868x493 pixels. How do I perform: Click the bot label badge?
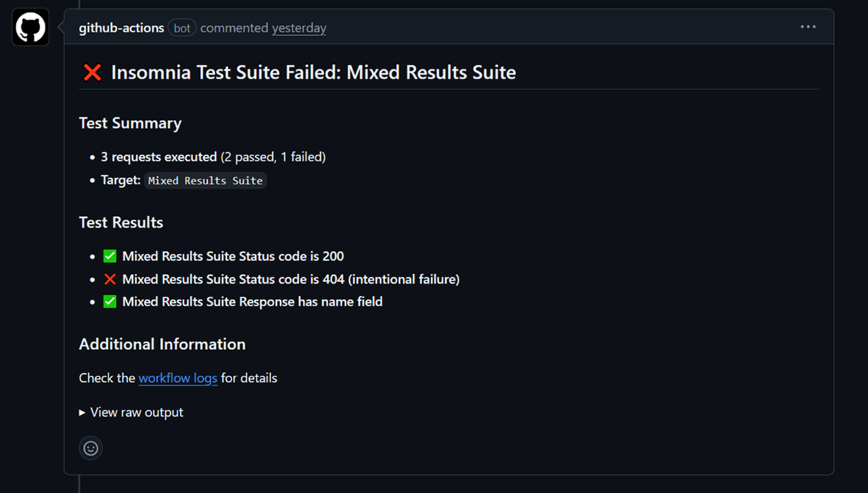coord(181,28)
